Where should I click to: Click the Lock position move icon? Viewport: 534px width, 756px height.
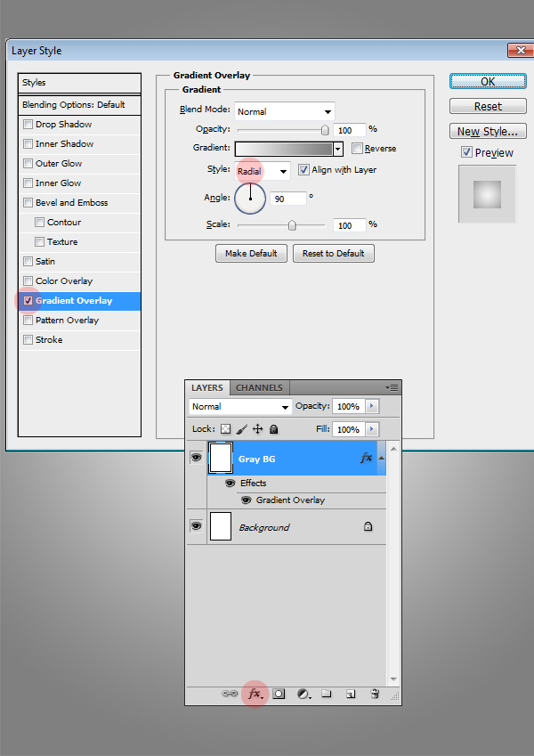(257, 429)
